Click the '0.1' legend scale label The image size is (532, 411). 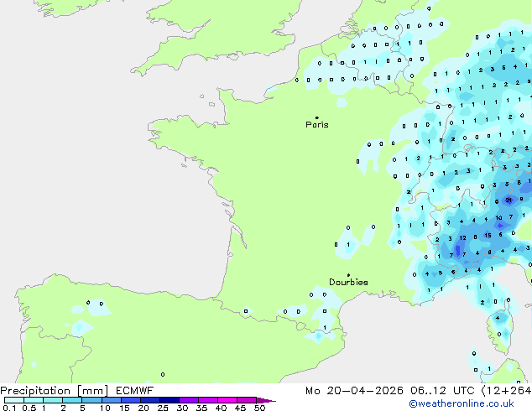click(9, 408)
